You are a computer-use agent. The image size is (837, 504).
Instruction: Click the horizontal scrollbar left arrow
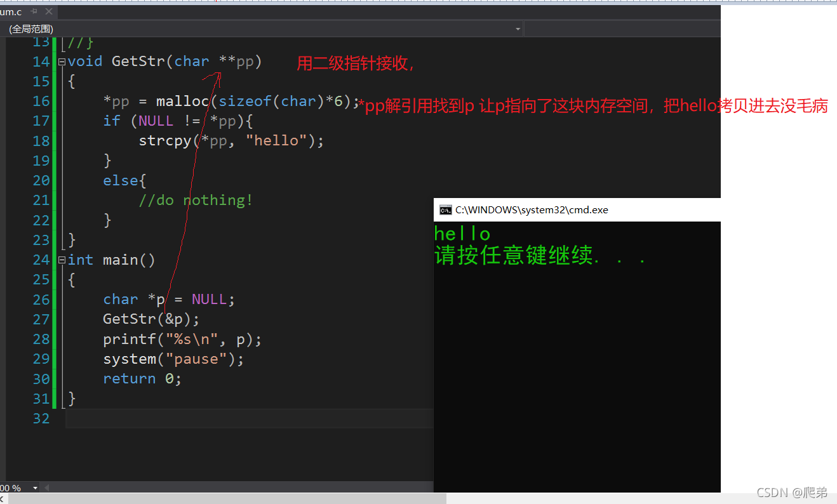(x=46, y=487)
